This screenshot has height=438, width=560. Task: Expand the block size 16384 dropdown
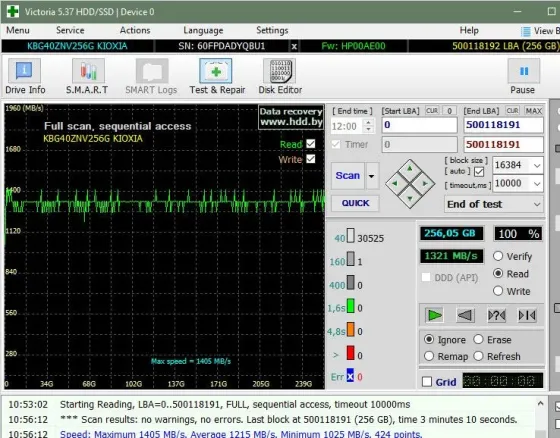[x=536, y=165]
